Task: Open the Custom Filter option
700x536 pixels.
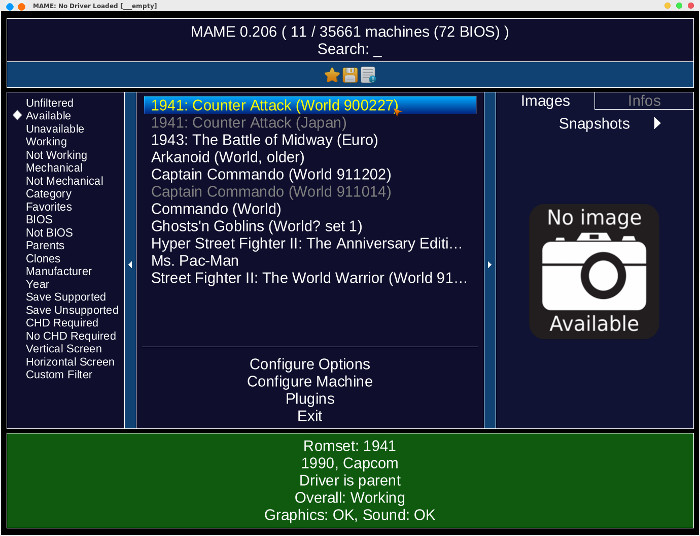Action: (x=59, y=375)
